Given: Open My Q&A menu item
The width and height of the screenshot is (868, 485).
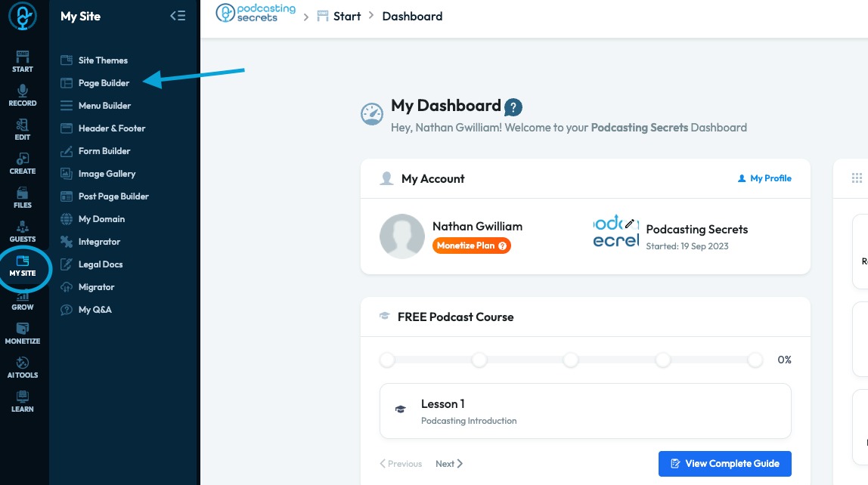Looking at the screenshot, I should [x=85, y=310].
